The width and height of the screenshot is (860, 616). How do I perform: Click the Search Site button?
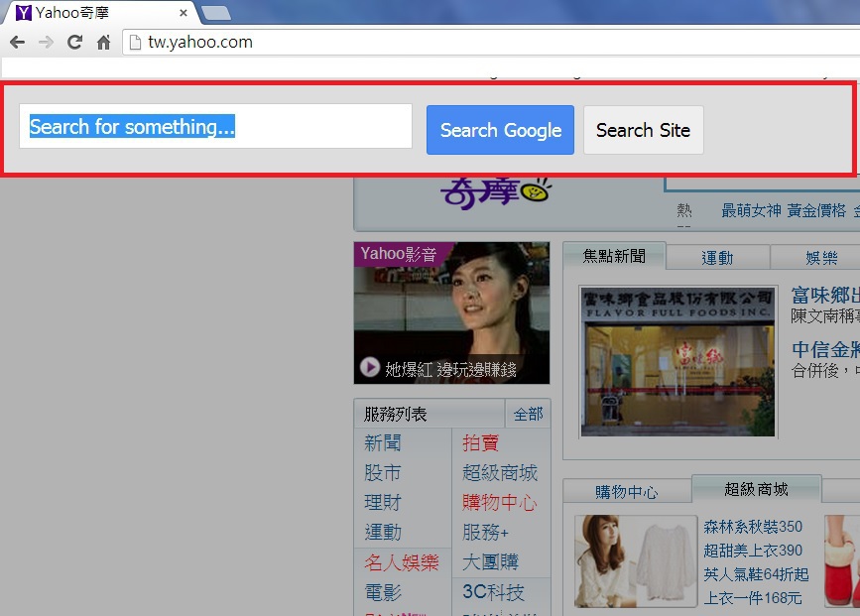[x=644, y=130]
